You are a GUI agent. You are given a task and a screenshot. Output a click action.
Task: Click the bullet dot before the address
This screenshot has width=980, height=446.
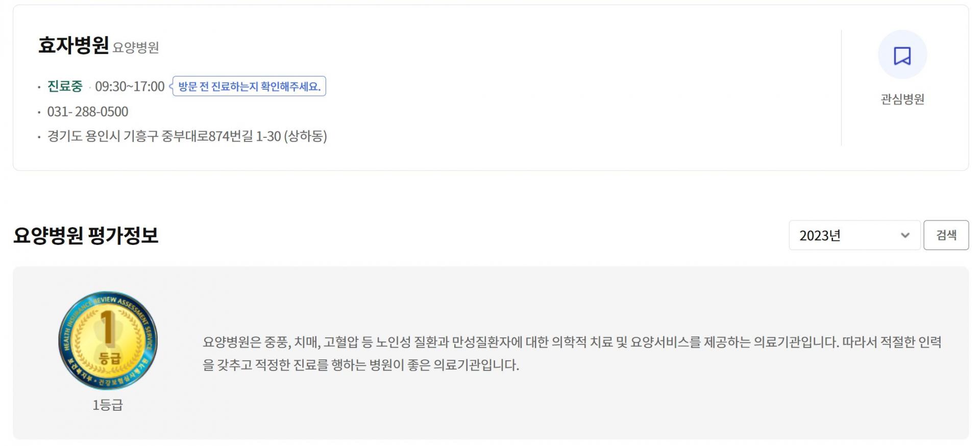[x=39, y=137]
